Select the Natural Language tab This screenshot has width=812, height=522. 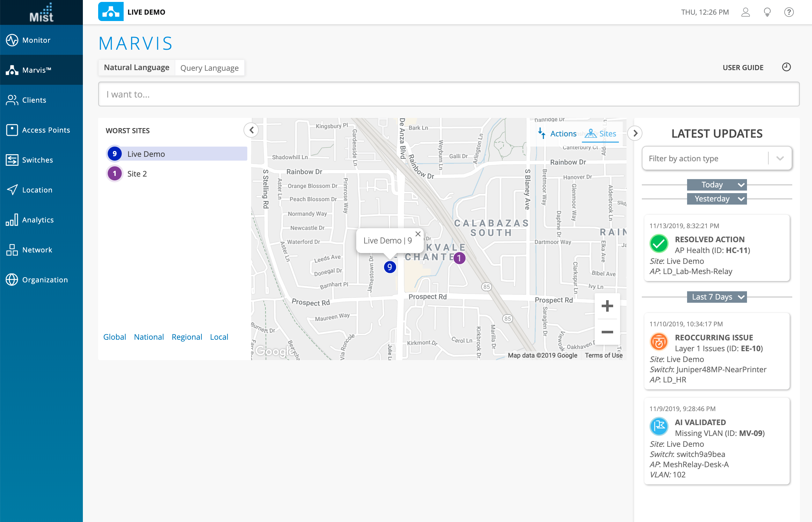tap(137, 68)
